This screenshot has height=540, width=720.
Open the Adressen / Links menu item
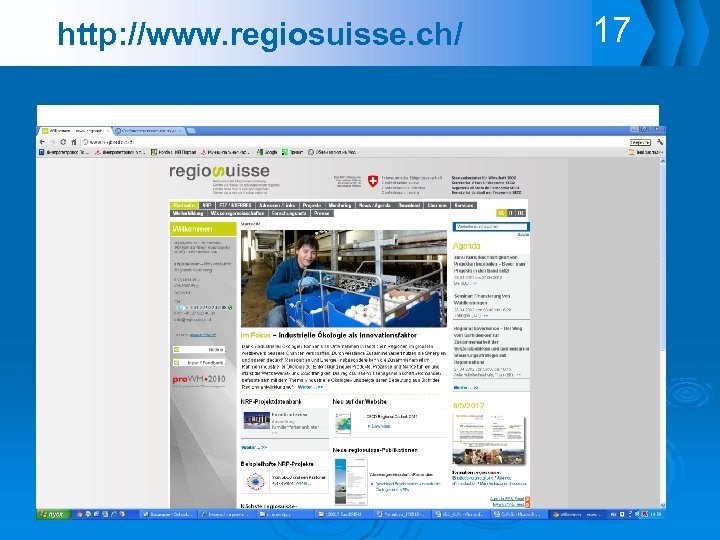point(277,205)
